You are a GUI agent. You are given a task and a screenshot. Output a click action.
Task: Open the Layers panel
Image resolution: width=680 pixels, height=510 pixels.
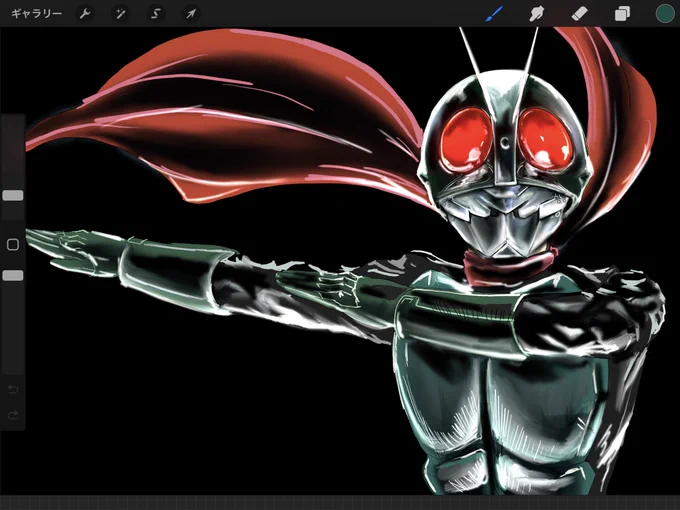pyautogui.click(x=622, y=14)
